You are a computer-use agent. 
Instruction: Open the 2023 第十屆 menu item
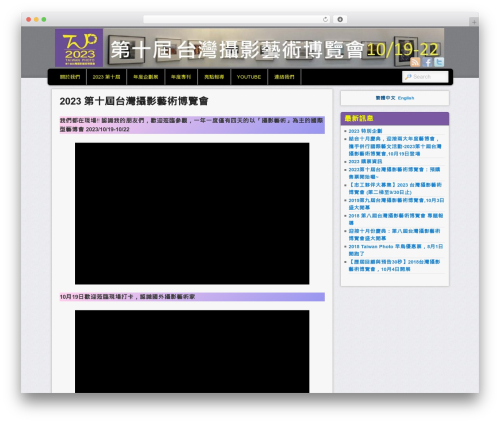click(106, 77)
